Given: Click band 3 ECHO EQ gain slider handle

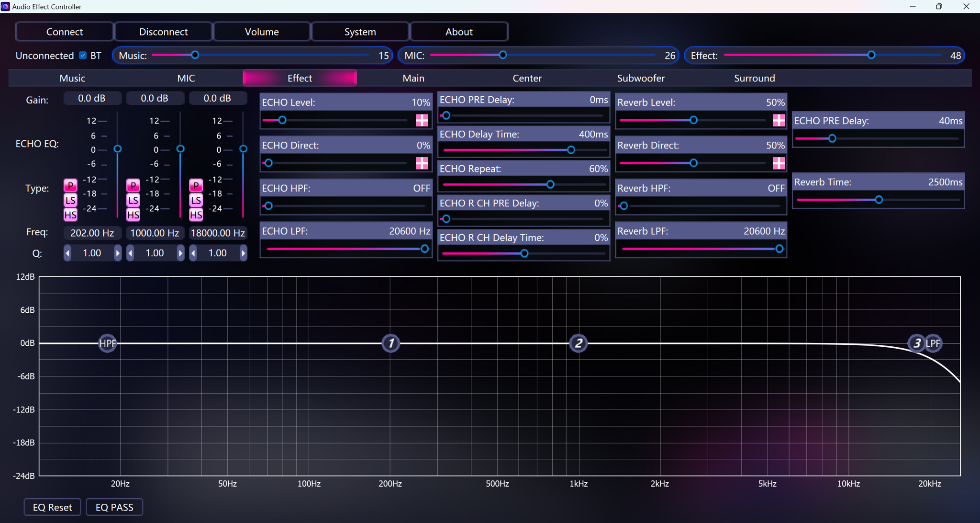Looking at the screenshot, I should (x=243, y=149).
